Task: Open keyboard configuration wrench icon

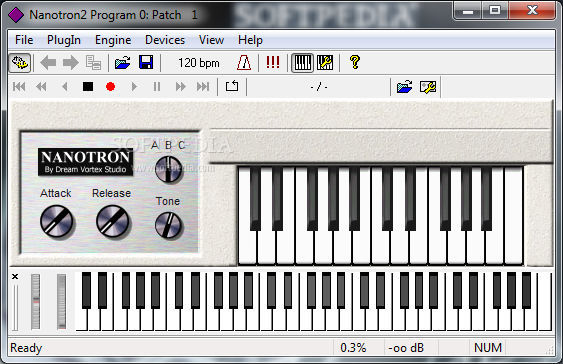Action: tap(325, 63)
